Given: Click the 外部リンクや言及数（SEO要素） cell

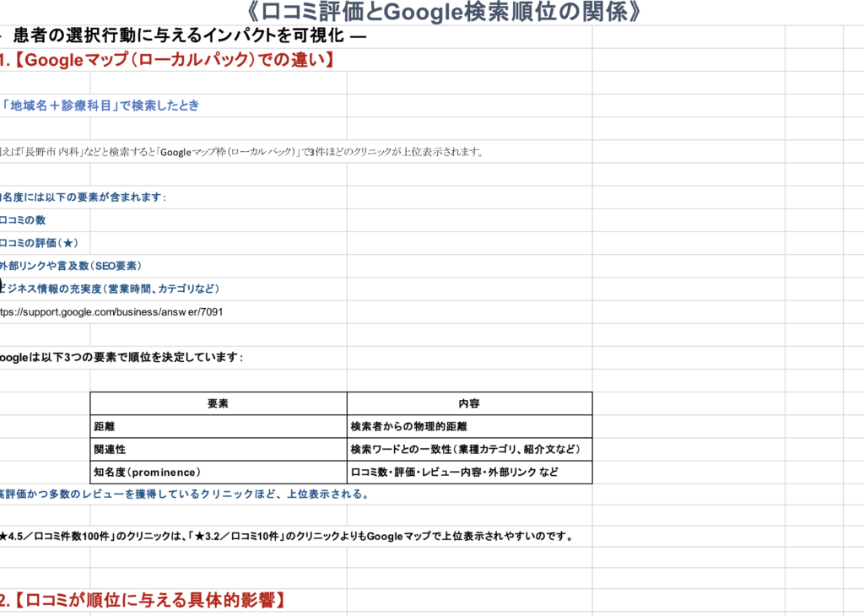Looking at the screenshot, I should [71, 266].
